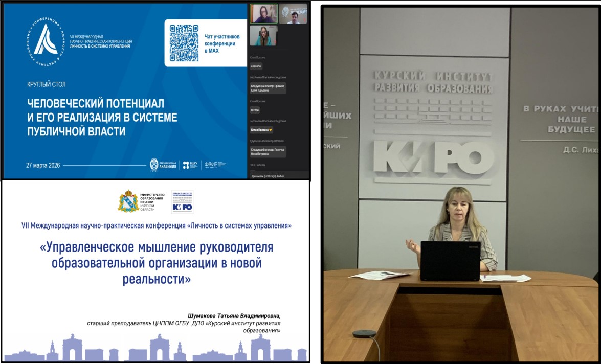
Task: Click the 'готова' chat message bubble
Action: [x=255, y=110]
